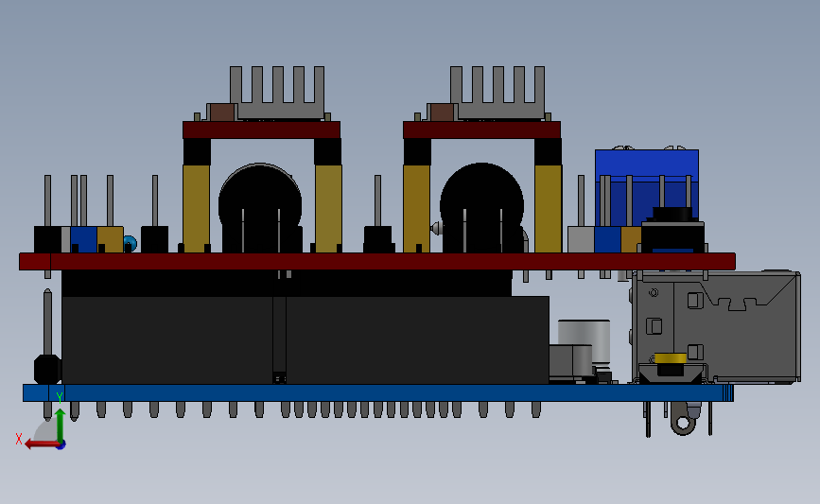The width and height of the screenshot is (820, 504).
Task: Select the blue screw terminal block
Action: (x=647, y=187)
